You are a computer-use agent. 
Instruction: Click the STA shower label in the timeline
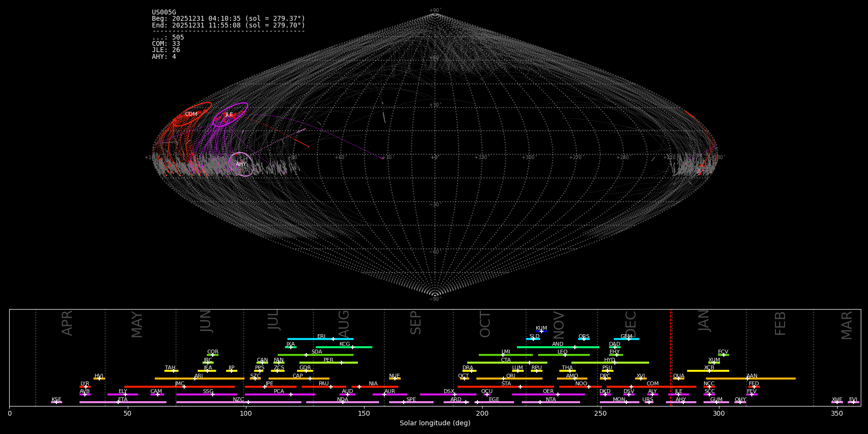pyautogui.click(x=506, y=384)
